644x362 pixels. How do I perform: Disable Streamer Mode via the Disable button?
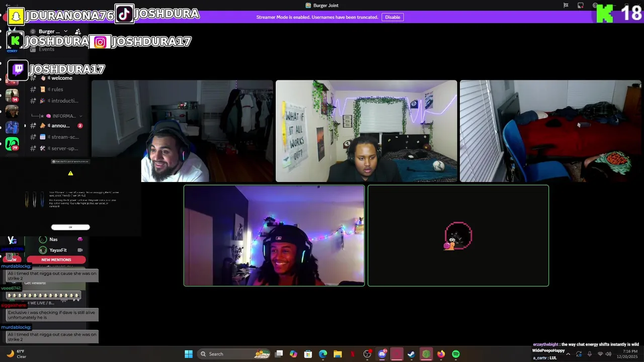pyautogui.click(x=392, y=17)
